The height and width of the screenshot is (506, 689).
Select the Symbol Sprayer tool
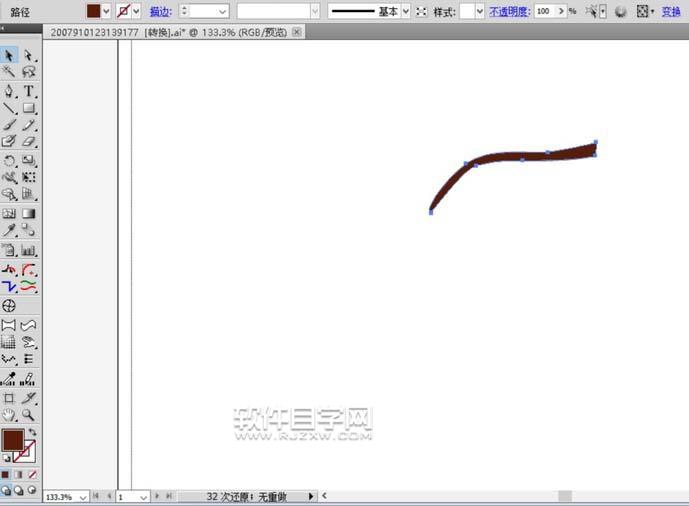point(9,250)
